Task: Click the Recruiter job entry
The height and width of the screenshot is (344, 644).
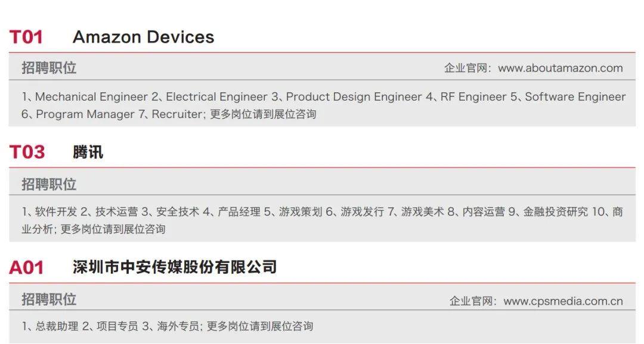Action: (177, 114)
